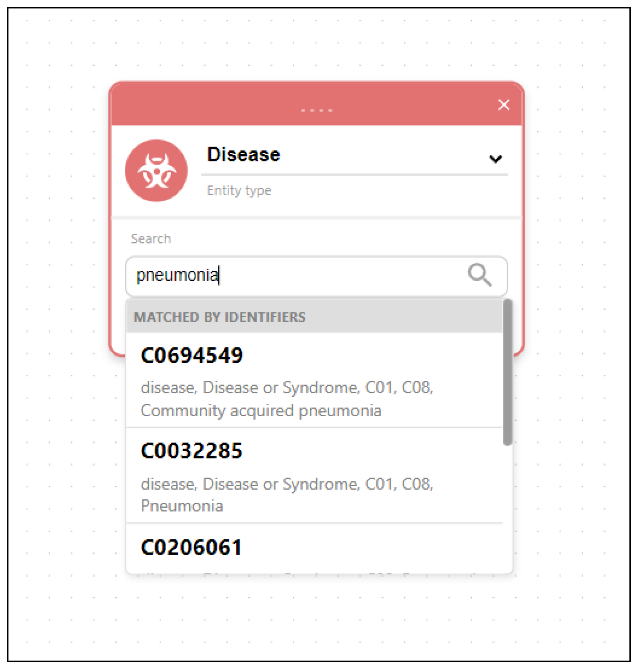Click the Entity type label
The image size is (639, 672).
[239, 191]
